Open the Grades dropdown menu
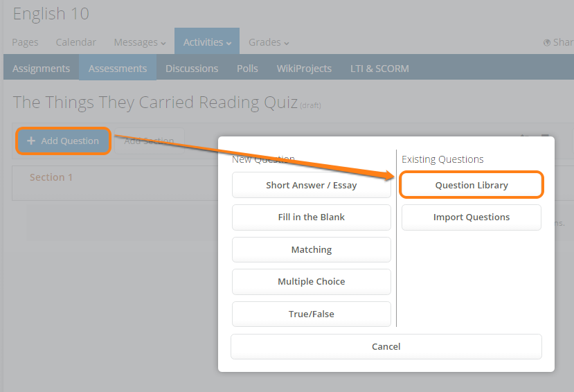 pos(269,42)
